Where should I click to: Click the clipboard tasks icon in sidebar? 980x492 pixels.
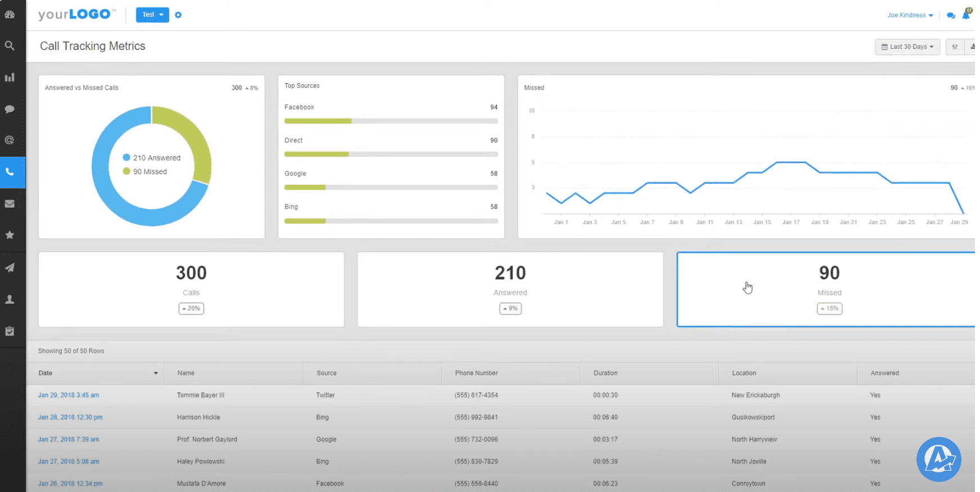pyautogui.click(x=10, y=331)
